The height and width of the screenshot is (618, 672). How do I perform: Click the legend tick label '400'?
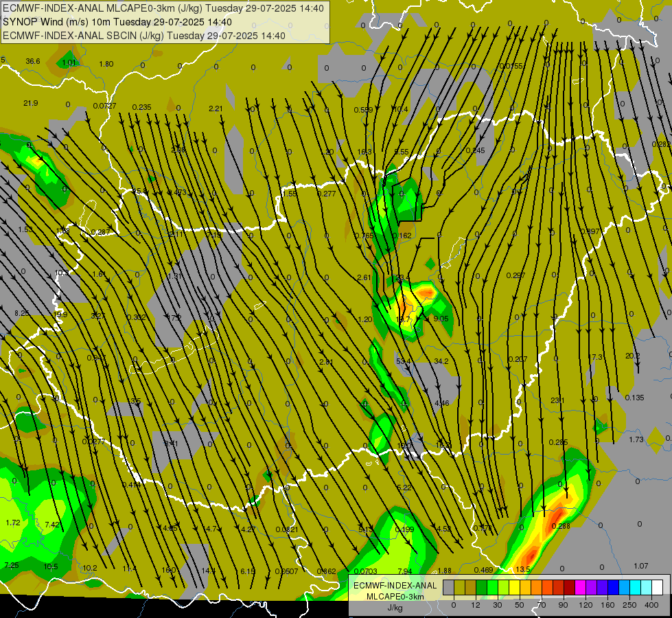pyautogui.click(x=651, y=605)
